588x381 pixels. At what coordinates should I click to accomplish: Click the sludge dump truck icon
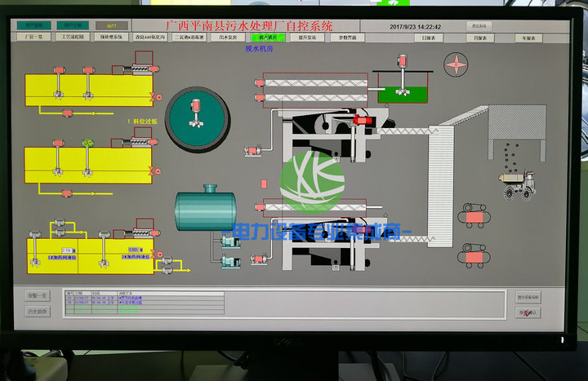[x=519, y=185]
